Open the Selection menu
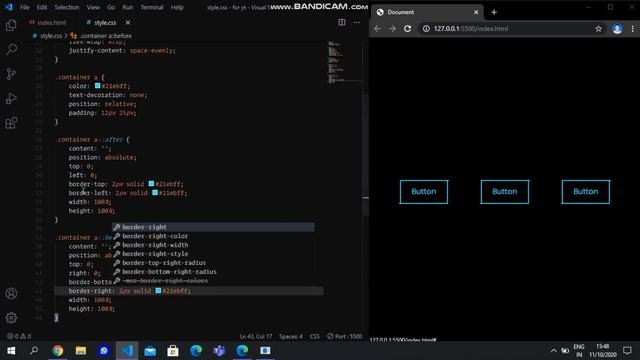Viewport: 640px width, 360px height. (67, 7)
